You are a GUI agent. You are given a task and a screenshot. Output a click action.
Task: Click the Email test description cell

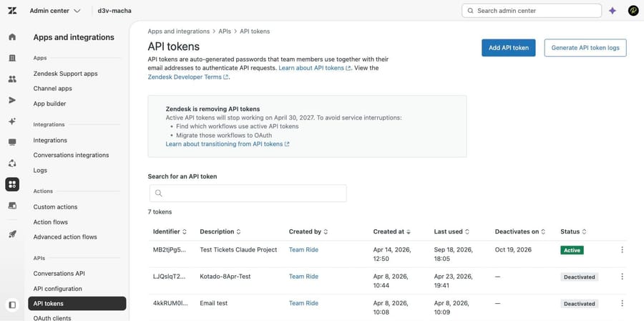[213, 303]
